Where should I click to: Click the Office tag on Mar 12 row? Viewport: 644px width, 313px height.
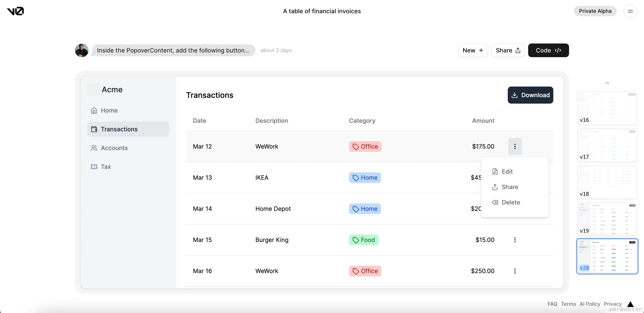(365, 146)
